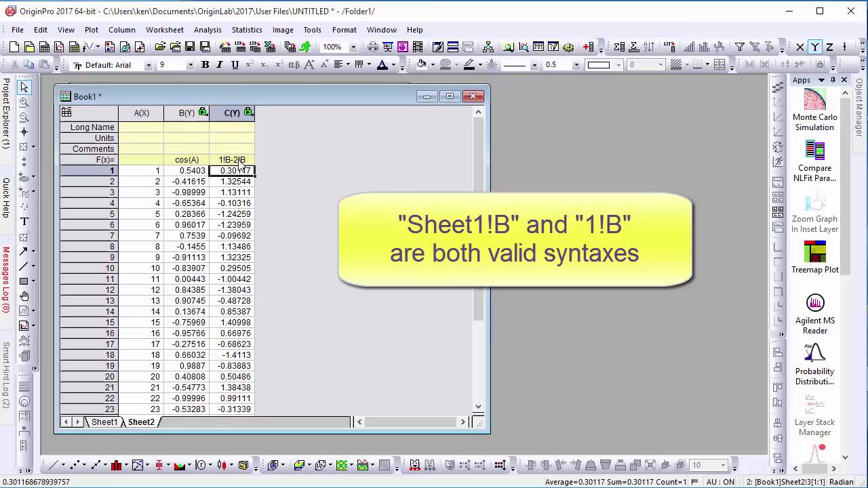Click the fill color paint bucket swatch
868x488 pixels.
click(x=421, y=65)
